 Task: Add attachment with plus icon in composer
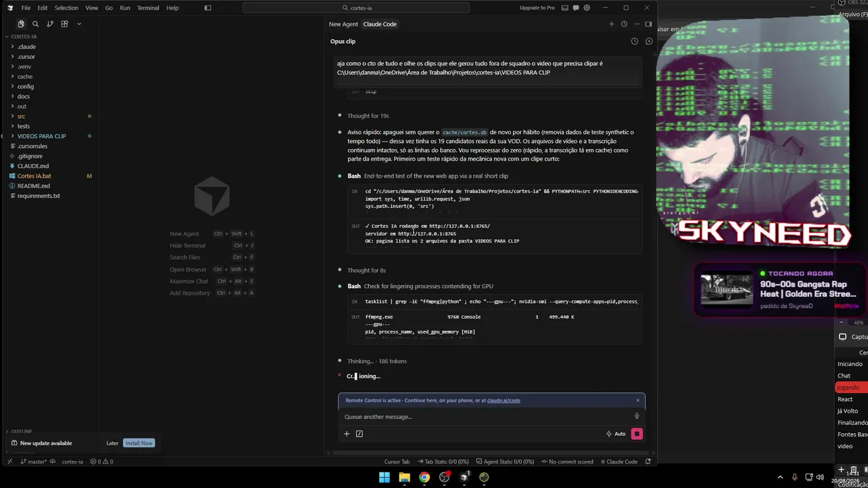(x=347, y=434)
